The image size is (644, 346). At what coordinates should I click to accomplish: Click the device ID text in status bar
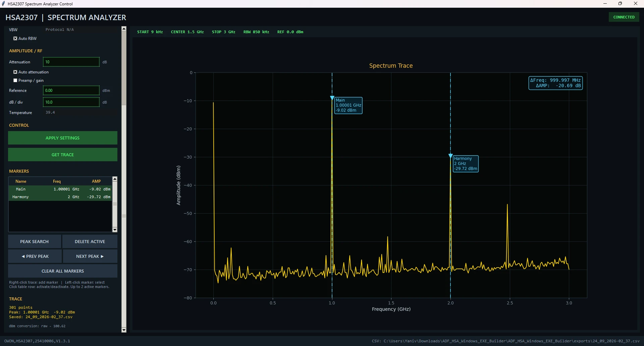[37, 341]
